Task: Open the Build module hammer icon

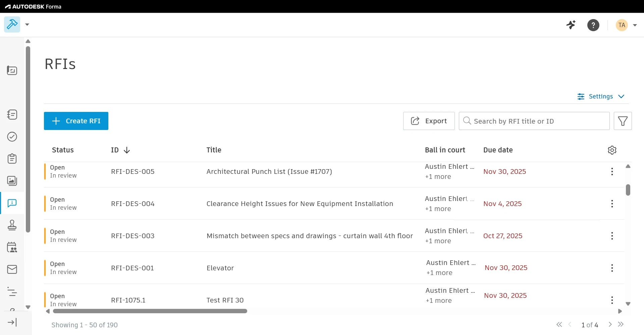Action: [x=12, y=24]
